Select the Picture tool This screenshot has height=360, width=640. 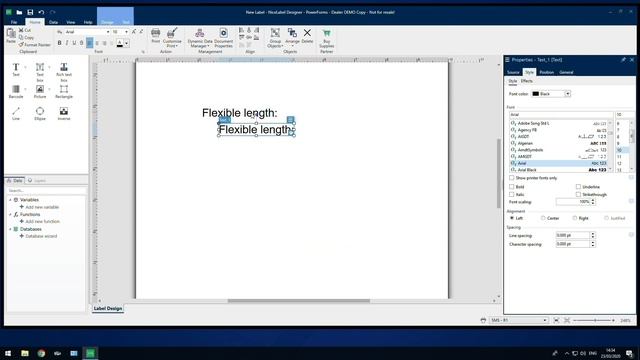(40, 91)
